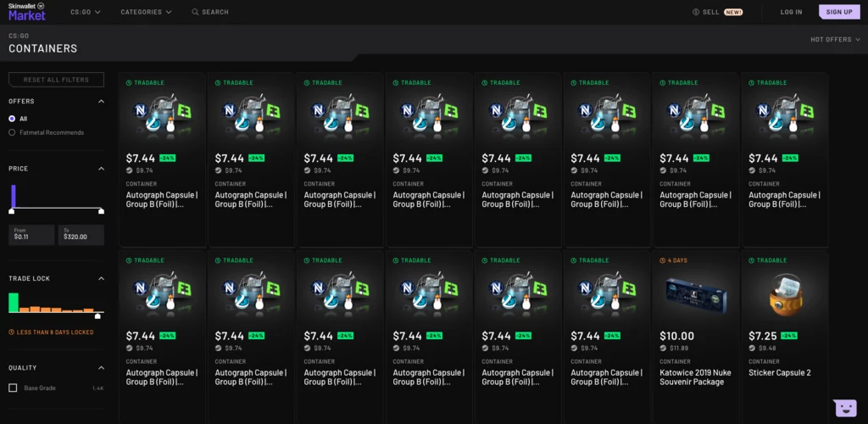The height and width of the screenshot is (424, 868).
Task: Open the purple chat bot icon
Action: 845,408
